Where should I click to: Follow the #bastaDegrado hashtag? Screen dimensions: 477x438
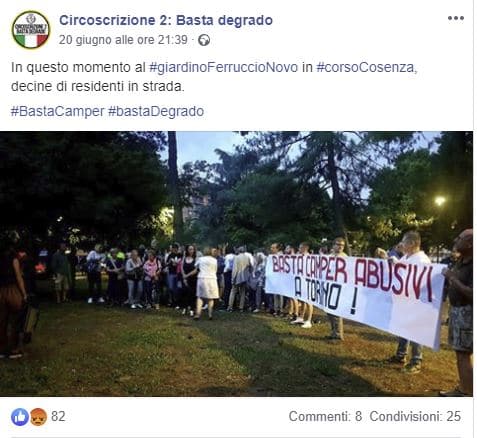[156, 111]
